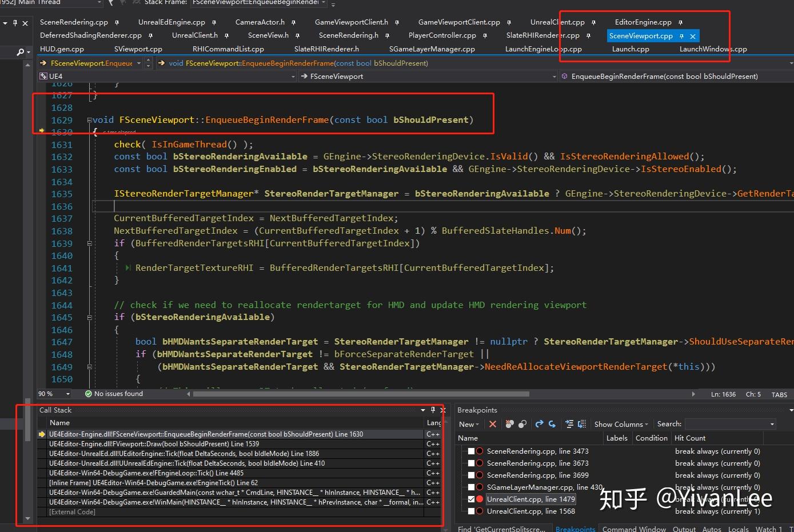The width and height of the screenshot is (794, 532).
Task: Click pin icon on PlayerController.cpp tab
Action: 485,35
